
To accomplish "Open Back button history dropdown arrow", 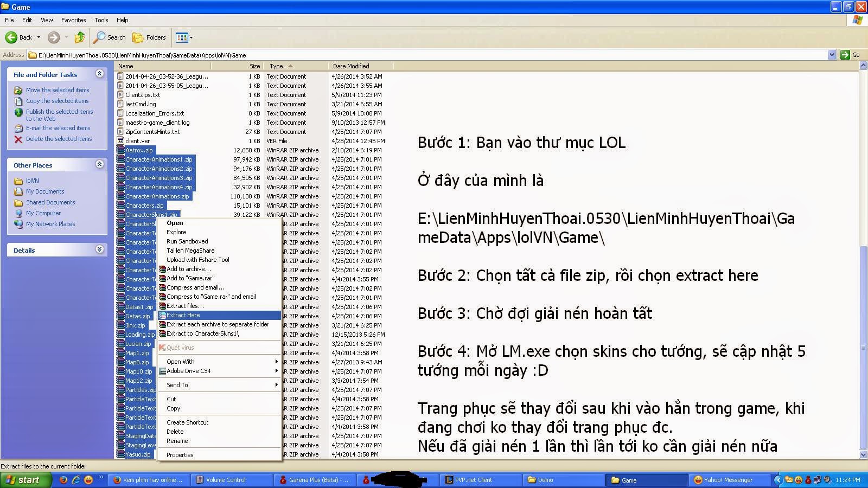I will [x=39, y=37].
